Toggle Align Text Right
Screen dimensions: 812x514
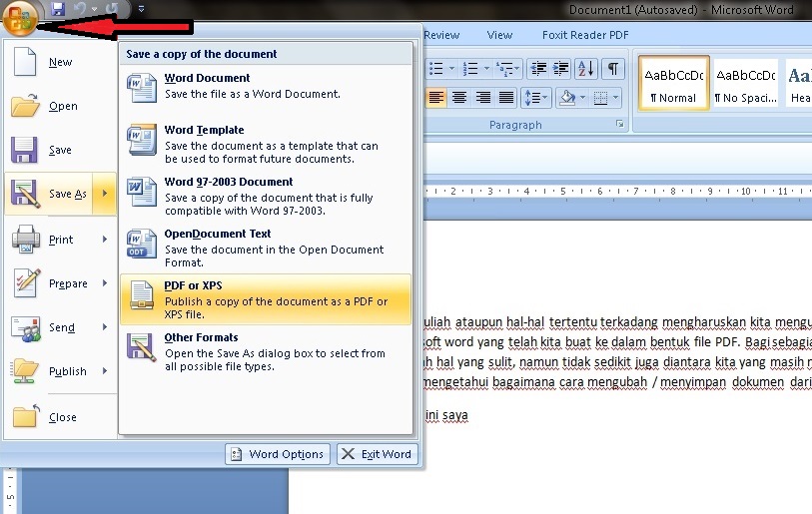pos(482,98)
